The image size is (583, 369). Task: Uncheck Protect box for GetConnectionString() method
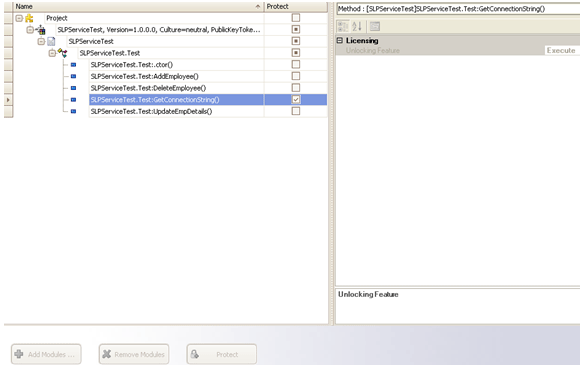pyautogui.click(x=296, y=99)
